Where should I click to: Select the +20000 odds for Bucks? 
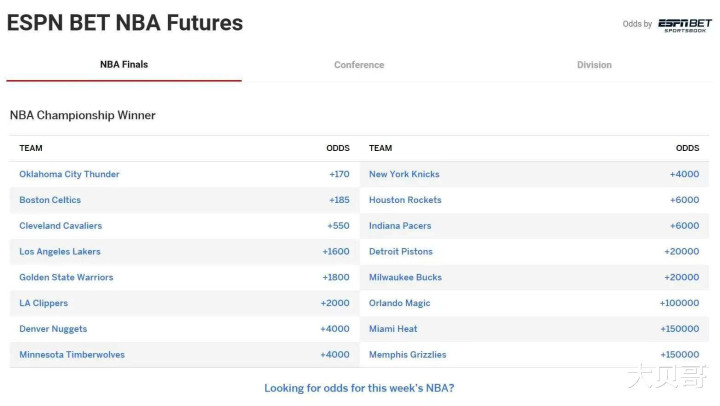point(681,277)
